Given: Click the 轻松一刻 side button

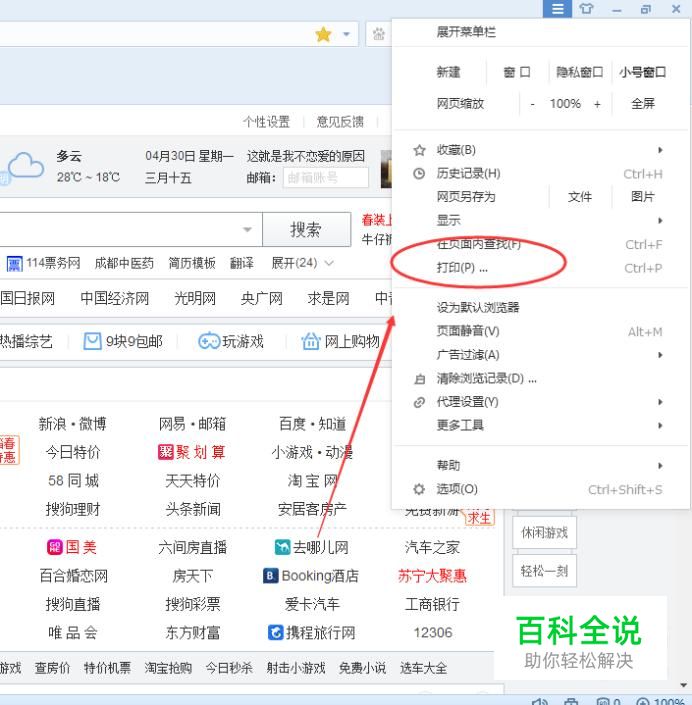Looking at the screenshot, I should coord(544,571).
